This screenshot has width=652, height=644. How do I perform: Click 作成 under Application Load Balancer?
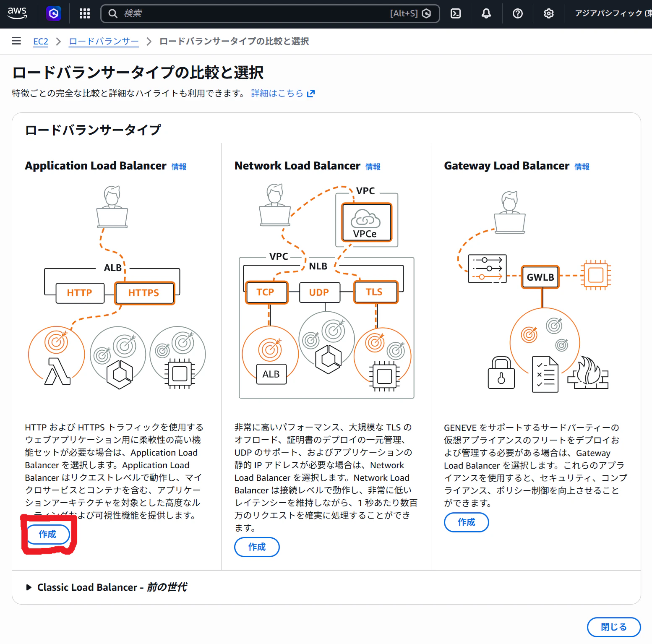47,534
